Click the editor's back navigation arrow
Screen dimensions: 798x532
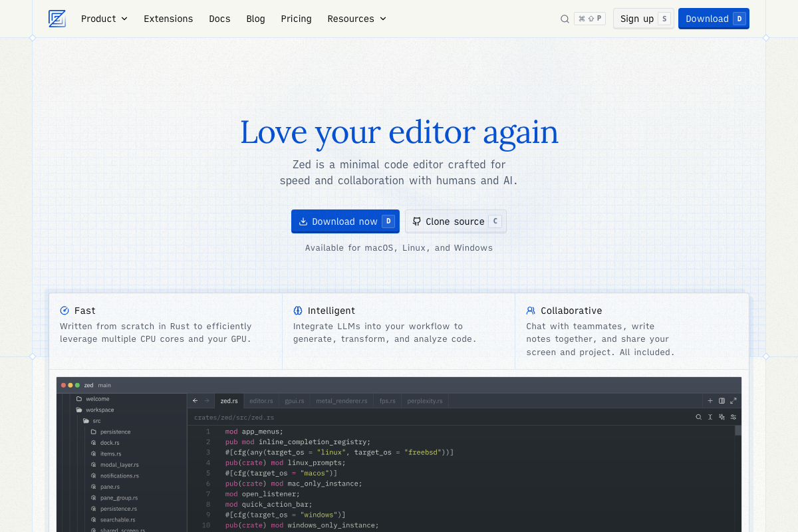(x=195, y=401)
